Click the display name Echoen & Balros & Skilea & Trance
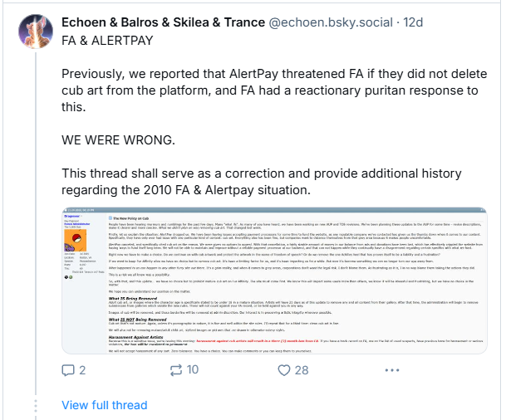This screenshot has height=420, width=506. pos(163,23)
